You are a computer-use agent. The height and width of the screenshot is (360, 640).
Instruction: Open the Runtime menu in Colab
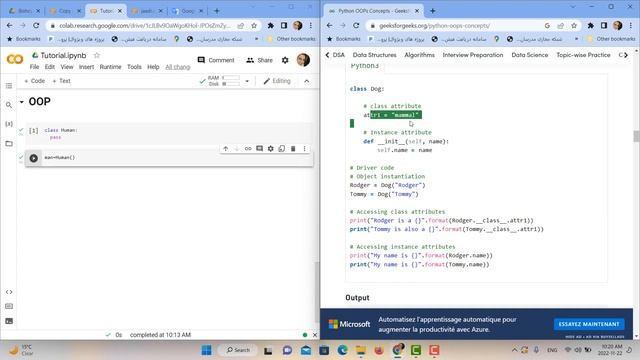(110, 67)
